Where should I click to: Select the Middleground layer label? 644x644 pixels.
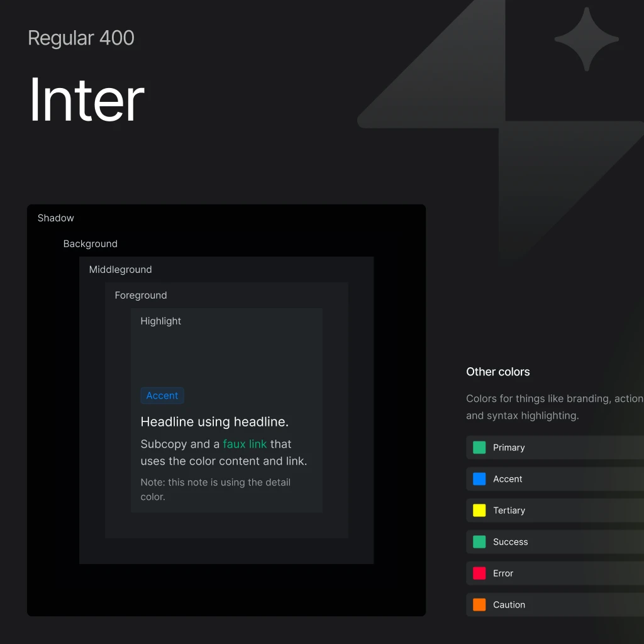coord(121,270)
